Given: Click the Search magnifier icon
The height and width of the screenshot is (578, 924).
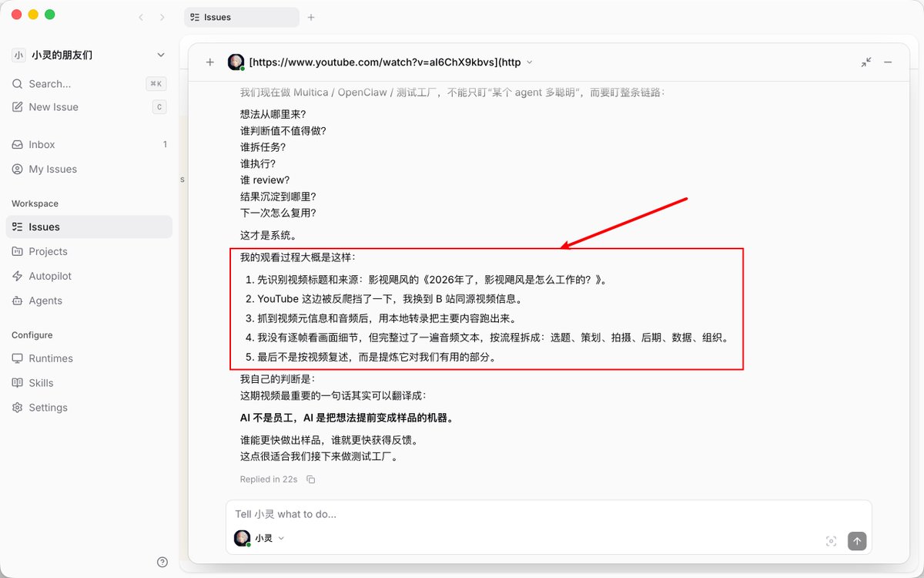Looking at the screenshot, I should click(17, 83).
